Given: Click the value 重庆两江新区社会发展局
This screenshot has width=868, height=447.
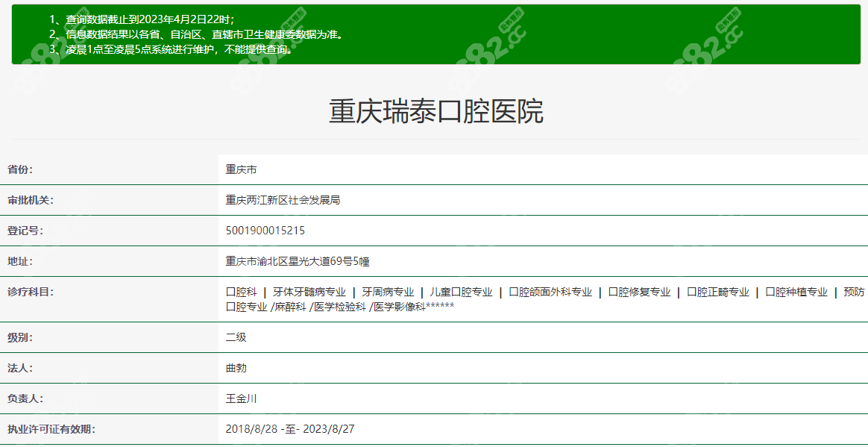Looking at the screenshot, I should pos(283,200).
